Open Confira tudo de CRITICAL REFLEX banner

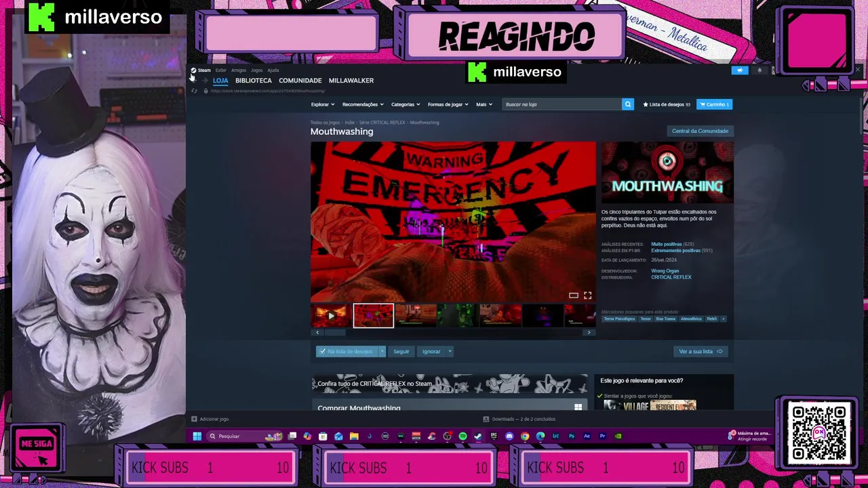click(x=450, y=384)
